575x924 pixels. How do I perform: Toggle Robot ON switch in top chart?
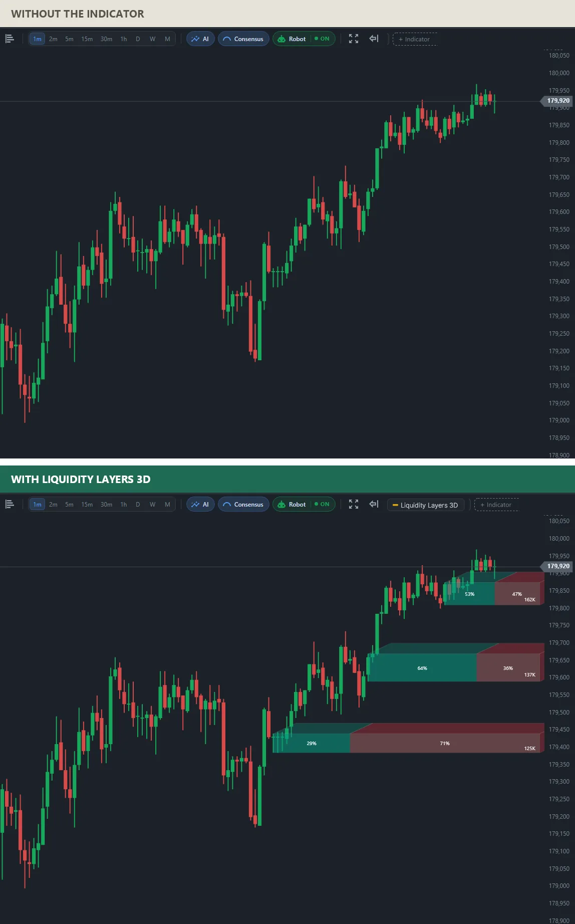pos(322,39)
